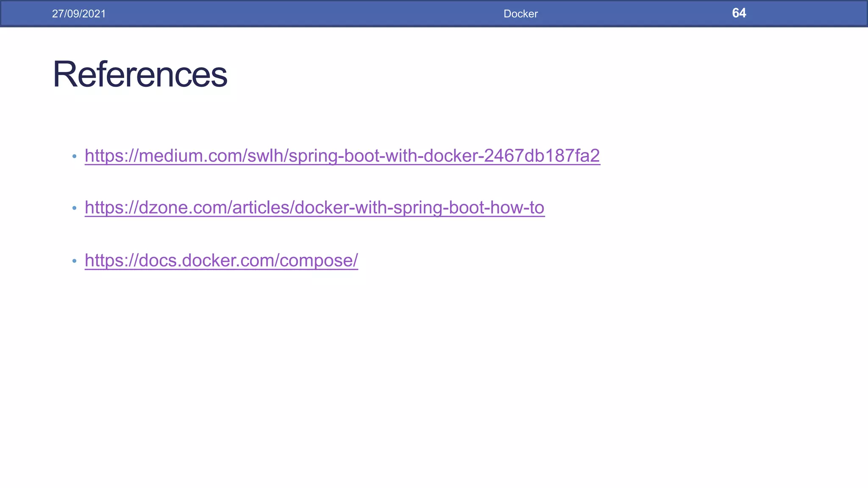The image size is (868, 488).
Task: Click 'how-to' at end of dzone link
Action: click(x=517, y=208)
